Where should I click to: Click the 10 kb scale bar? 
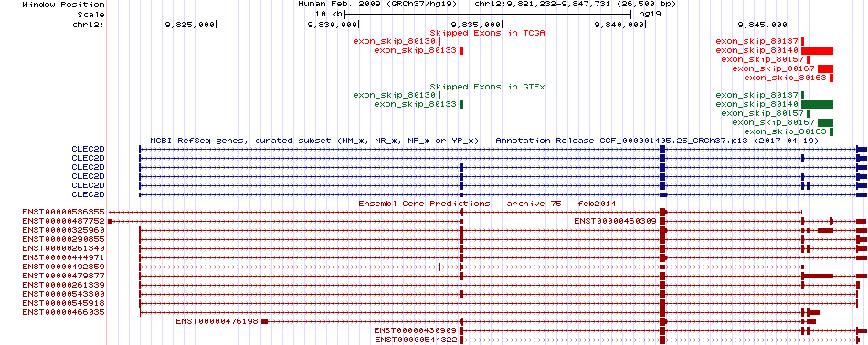coord(488,14)
